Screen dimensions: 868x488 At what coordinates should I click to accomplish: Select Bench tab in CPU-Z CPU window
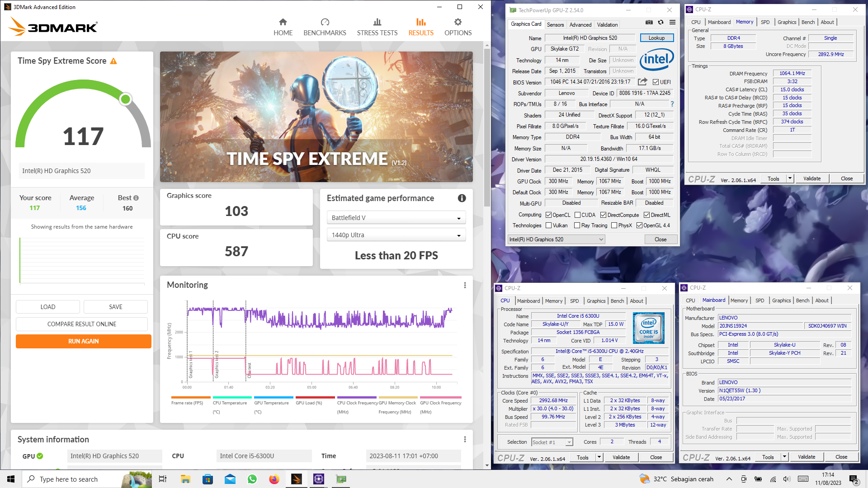coord(617,301)
